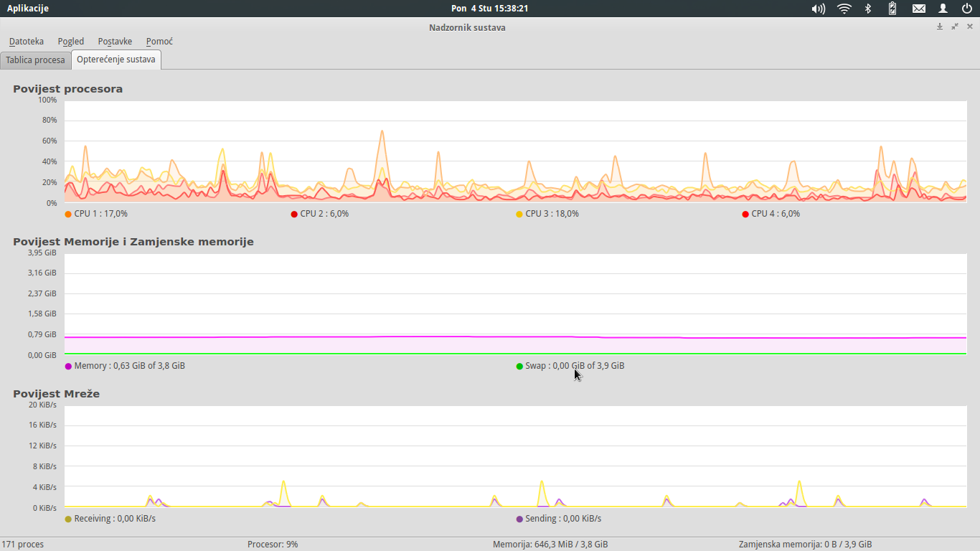Switch to the Tablica procesa tab
The width and height of the screenshot is (980, 551).
tap(36, 60)
